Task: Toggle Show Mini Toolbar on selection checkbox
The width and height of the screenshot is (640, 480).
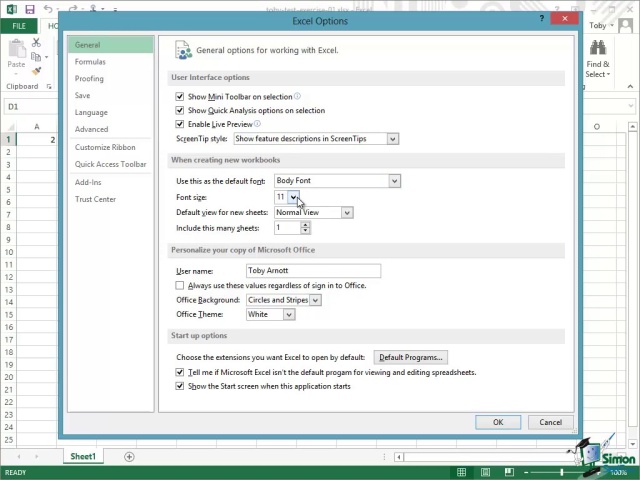Action: tap(180, 96)
